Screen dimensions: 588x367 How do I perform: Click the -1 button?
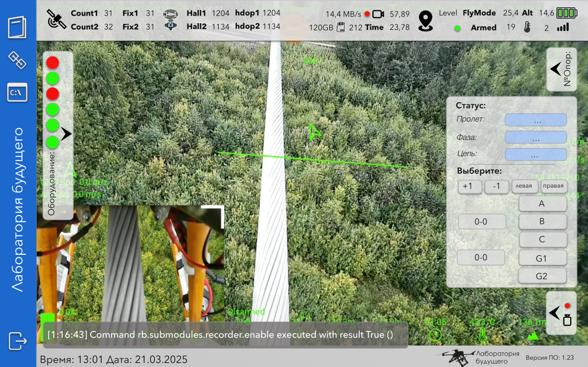coord(497,186)
